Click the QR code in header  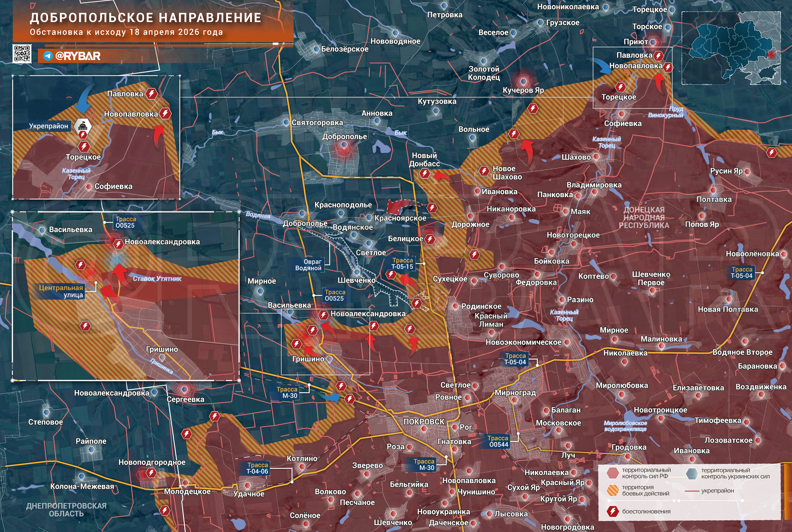click(x=22, y=54)
